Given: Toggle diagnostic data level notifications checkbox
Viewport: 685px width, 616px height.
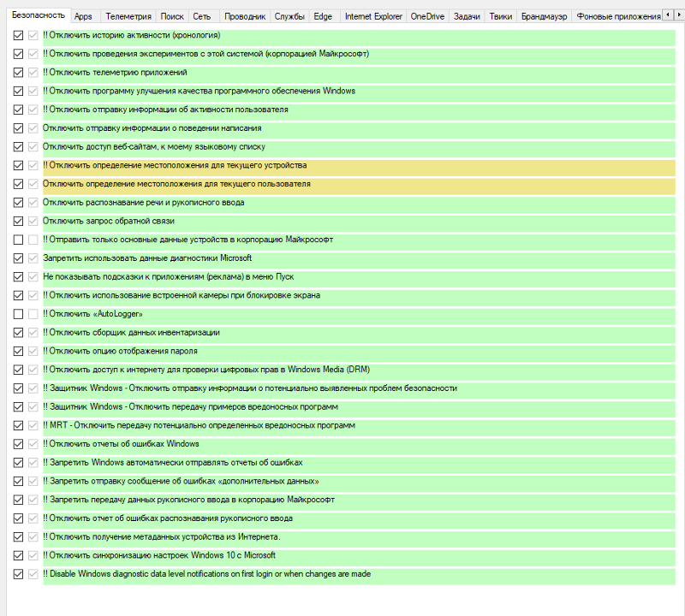Looking at the screenshot, I should tap(18, 574).
